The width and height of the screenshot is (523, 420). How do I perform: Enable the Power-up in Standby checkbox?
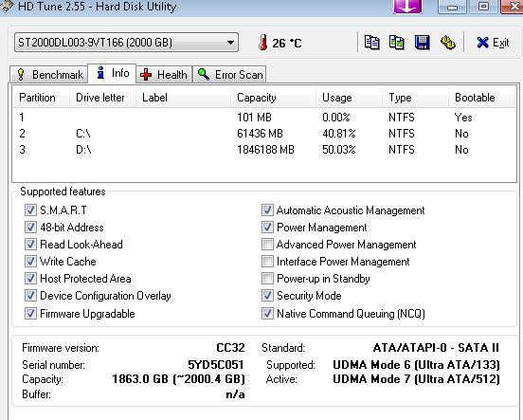[267, 279]
